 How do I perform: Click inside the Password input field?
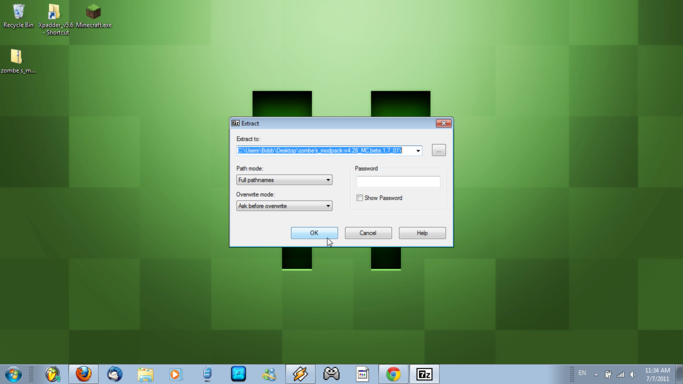click(398, 182)
